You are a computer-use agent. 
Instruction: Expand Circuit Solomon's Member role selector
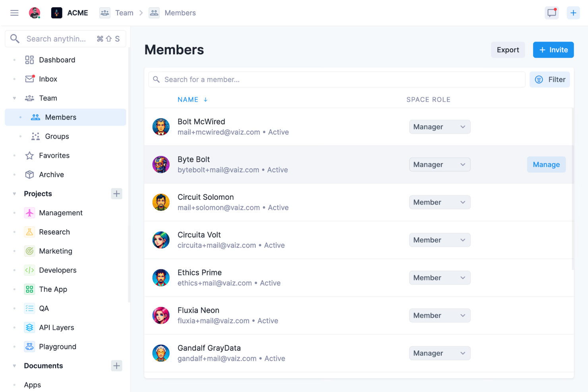click(x=439, y=202)
